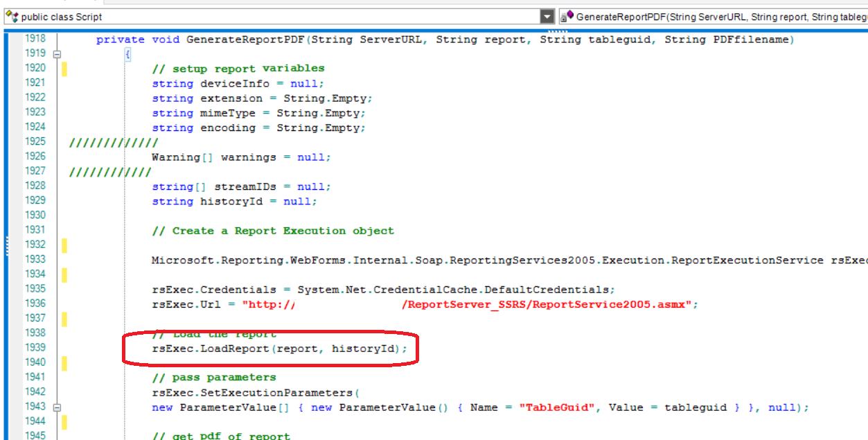This screenshot has height=440, width=868.
Task: Click line number 1944 in the gutter
Action: coord(35,421)
